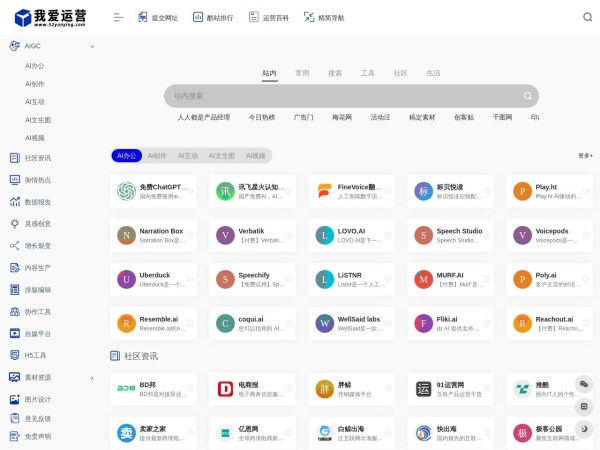The width and height of the screenshot is (600, 450).
Task: Open the 今日热榜 quick link
Action: (261, 117)
